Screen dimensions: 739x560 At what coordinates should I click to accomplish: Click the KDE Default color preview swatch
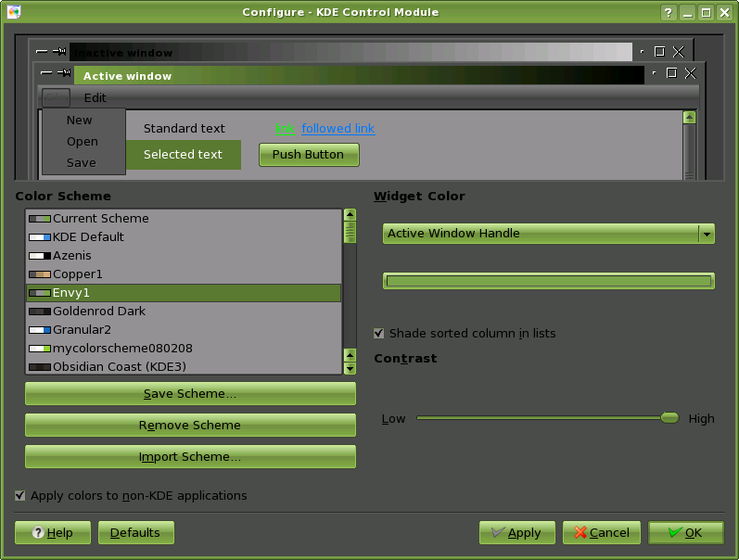(x=40, y=237)
